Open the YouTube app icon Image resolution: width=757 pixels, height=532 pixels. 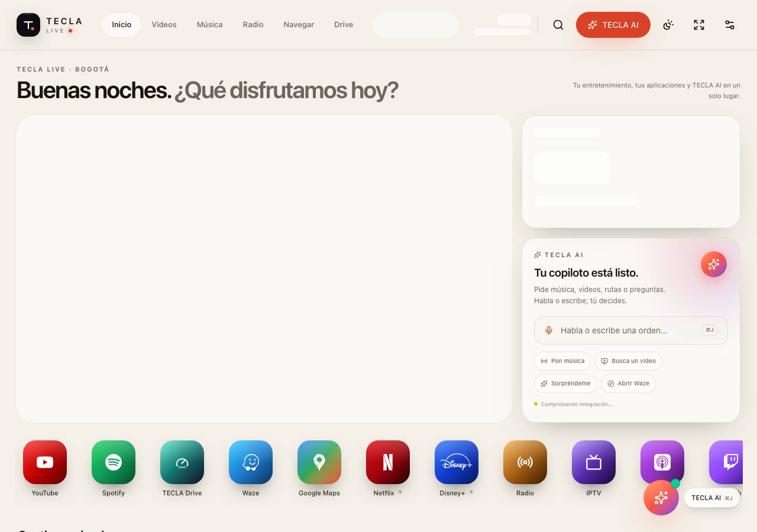point(45,462)
